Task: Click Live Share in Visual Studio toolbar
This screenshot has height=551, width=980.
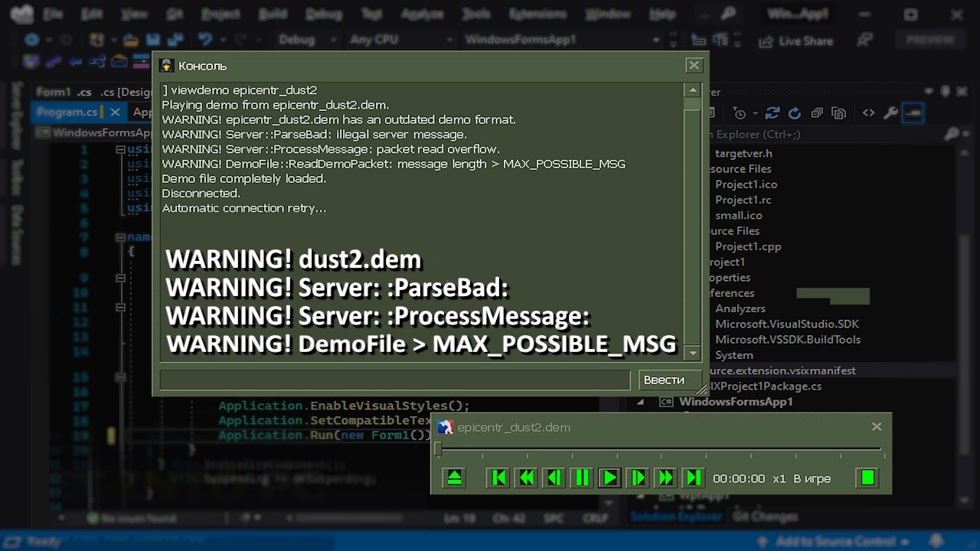Action: pyautogui.click(x=795, y=41)
